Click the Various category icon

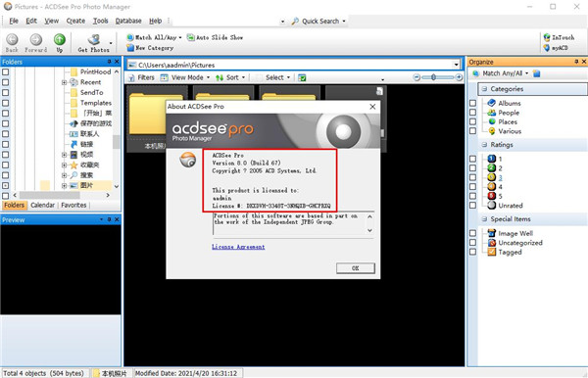pos(492,131)
